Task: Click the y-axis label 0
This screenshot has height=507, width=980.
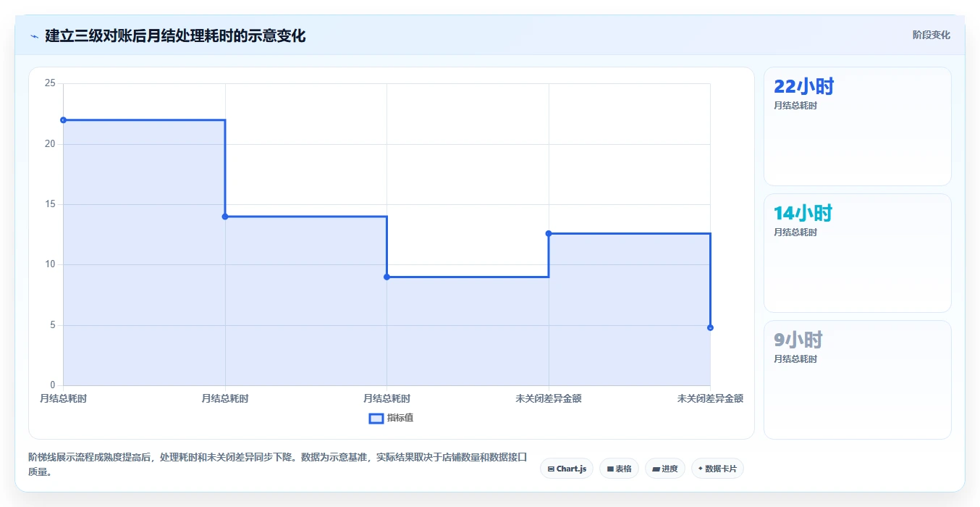Action: (53, 385)
